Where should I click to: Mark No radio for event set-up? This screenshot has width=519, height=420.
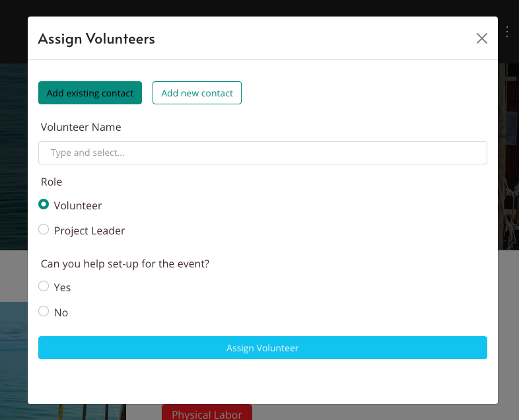[44, 311]
